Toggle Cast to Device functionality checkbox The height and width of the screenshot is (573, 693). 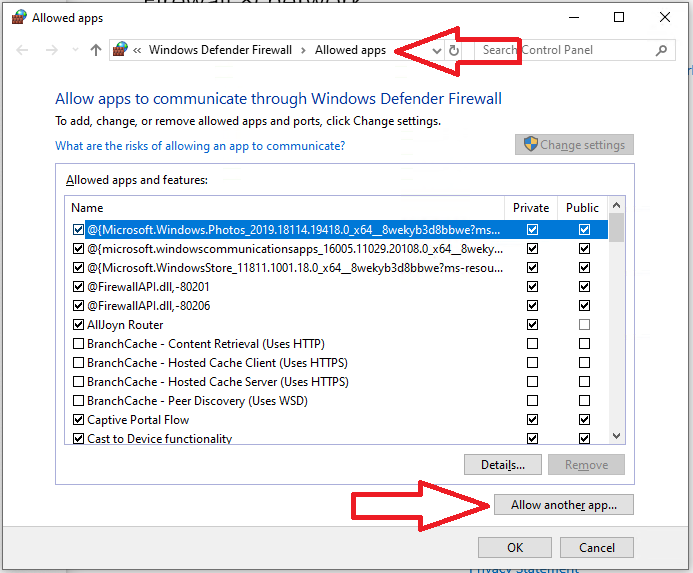tap(78, 439)
